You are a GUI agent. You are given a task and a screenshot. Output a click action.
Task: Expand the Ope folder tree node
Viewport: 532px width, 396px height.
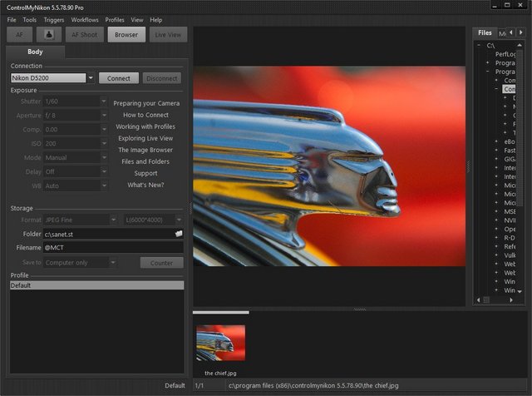coord(496,229)
